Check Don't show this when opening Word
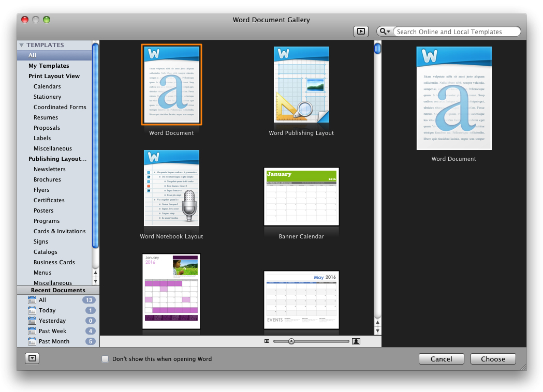This screenshot has height=392, width=543. pos(105,359)
